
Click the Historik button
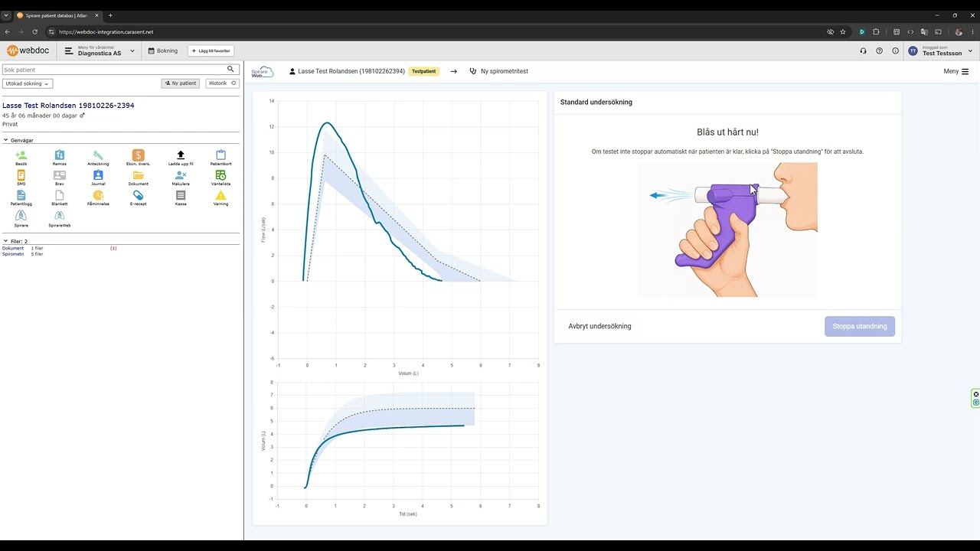point(223,83)
